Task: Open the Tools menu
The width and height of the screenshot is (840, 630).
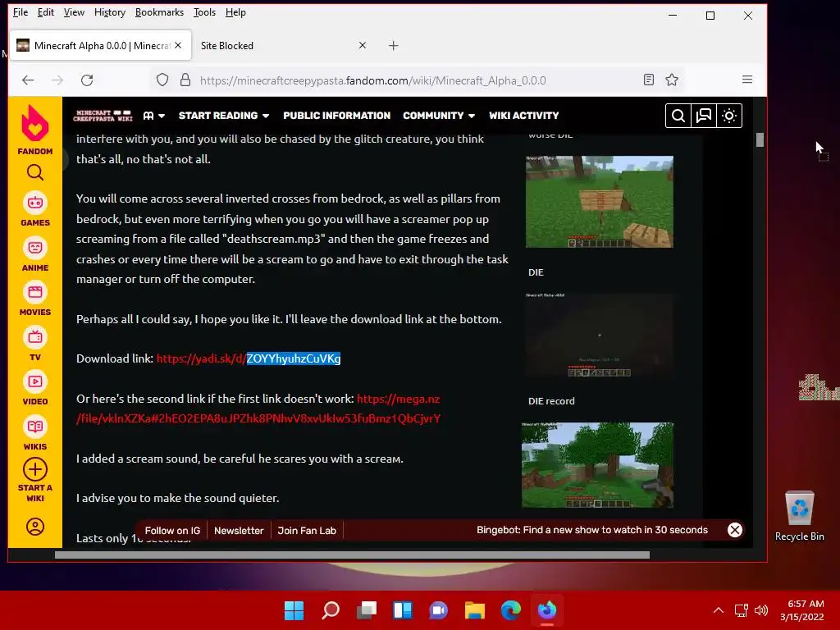Action: [204, 12]
